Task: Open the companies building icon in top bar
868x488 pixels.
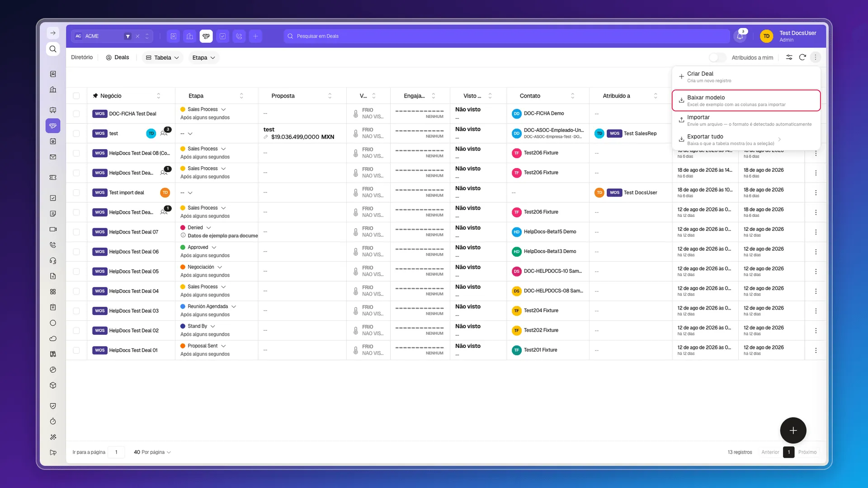Action: click(190, 36)
